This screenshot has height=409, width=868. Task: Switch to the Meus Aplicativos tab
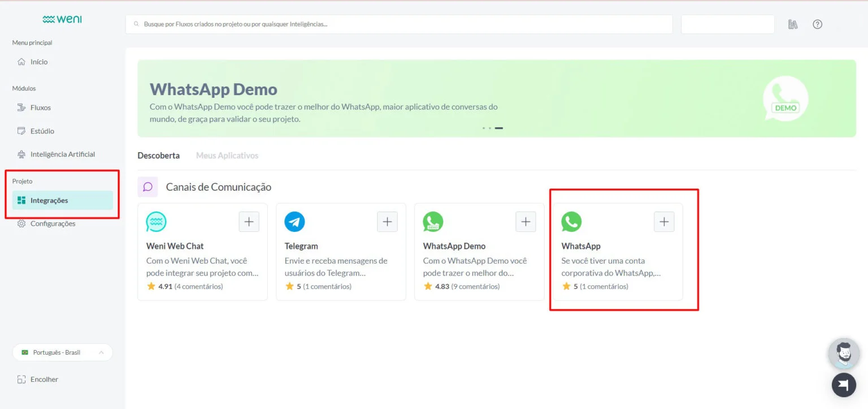pos(227,155)
